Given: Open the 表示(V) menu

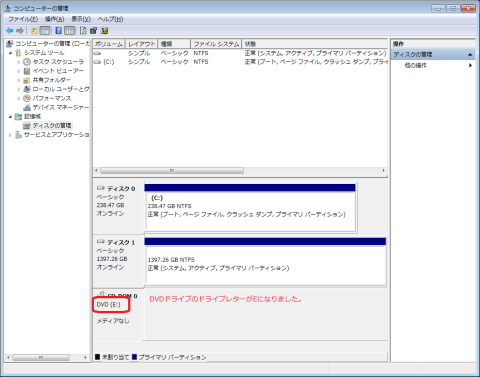Looking at the screenshot, I should (x=81, y=19).
